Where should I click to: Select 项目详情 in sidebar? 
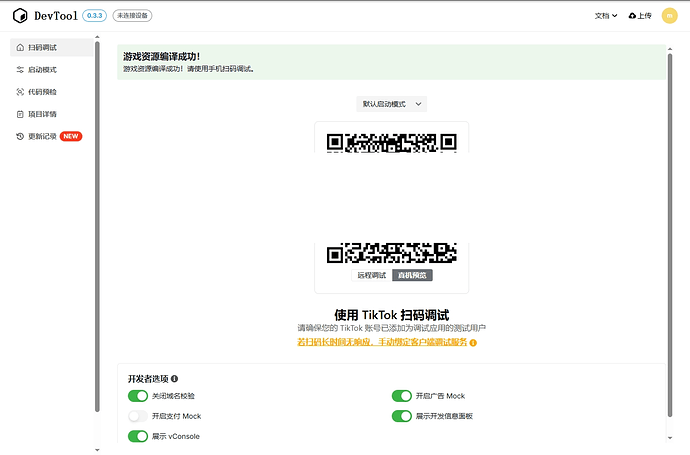(52, 114)
